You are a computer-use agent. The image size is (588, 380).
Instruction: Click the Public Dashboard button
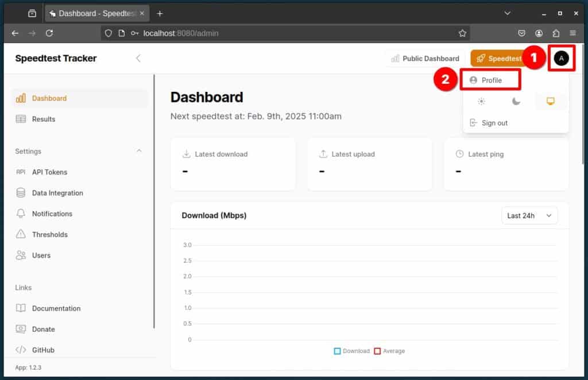click(x=425, y=59)
